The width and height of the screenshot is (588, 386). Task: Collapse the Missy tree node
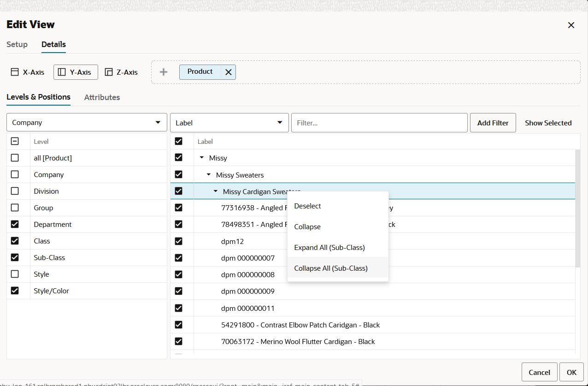coord(201,158)
